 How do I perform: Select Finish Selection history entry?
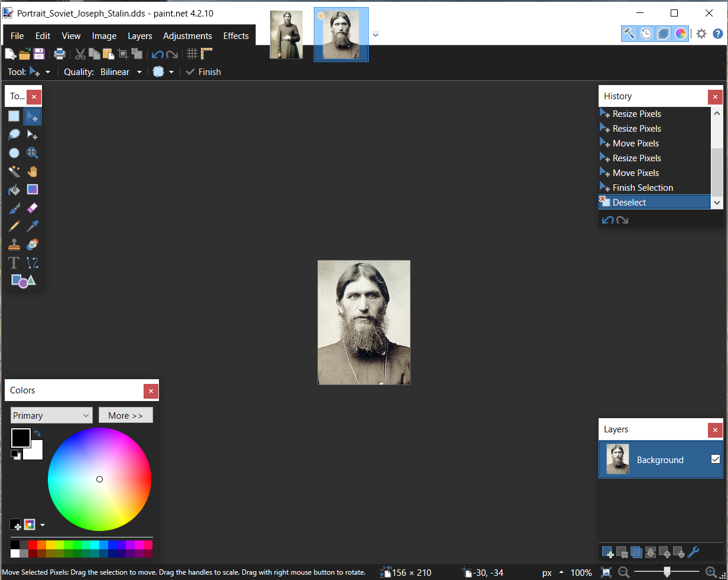[x=654, y=187]
